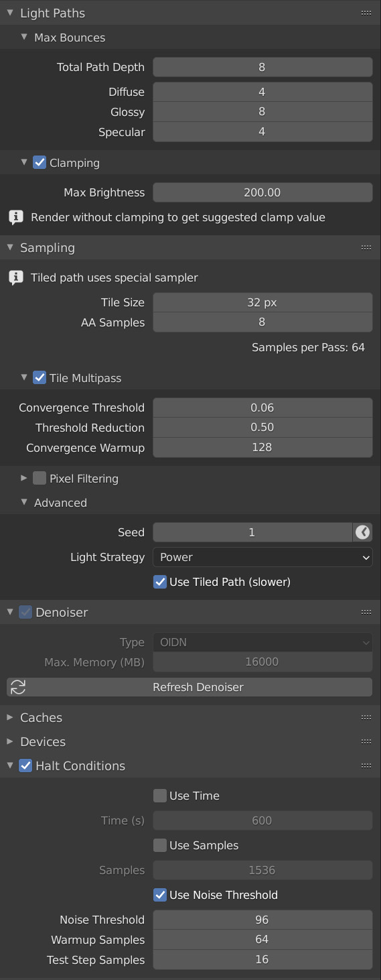This screenshot has height=980, width=381.
Task: Click the Refresh Denoiser button
Action: (x=189, y=687)
